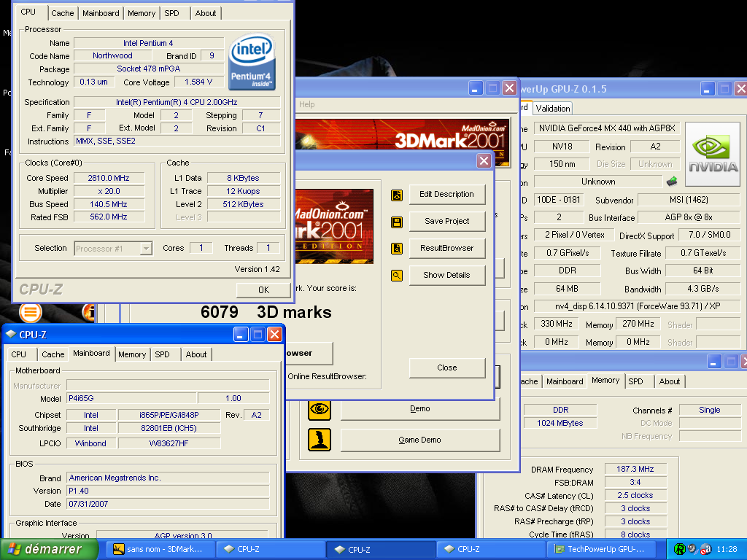Screen dimensions: 747x560
Task: Click the joystick icon beside Game Demo
Action: (320, 440)
